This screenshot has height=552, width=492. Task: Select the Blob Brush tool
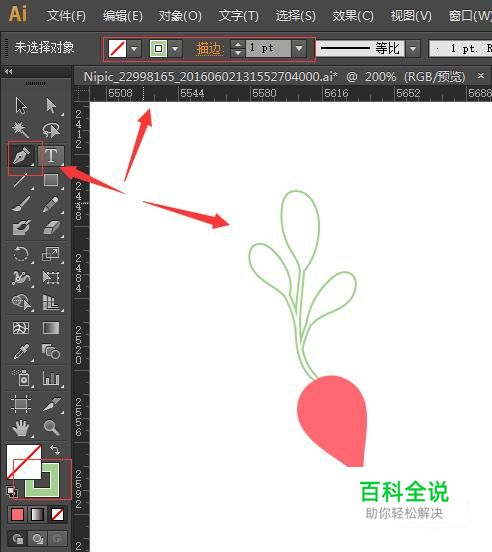click(21, 228)
